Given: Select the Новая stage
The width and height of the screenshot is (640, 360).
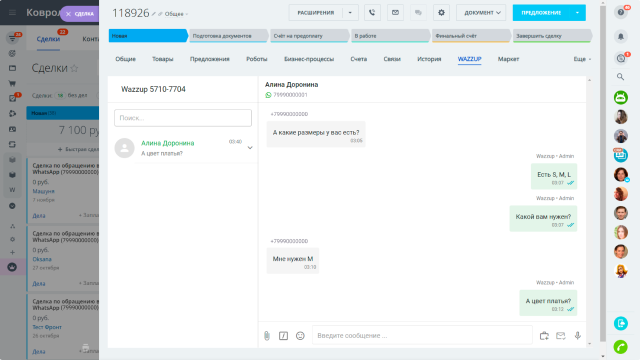Looking at the screenshot, I should coord(148,36).
